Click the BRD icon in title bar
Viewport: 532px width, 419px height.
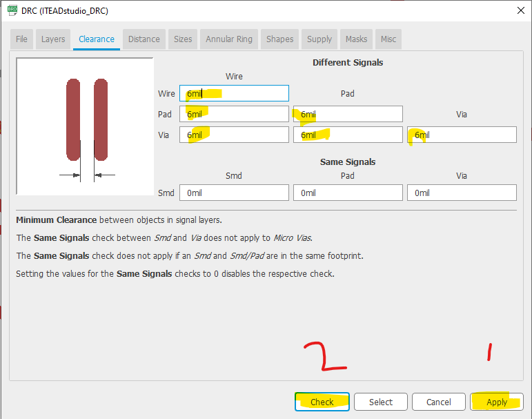12,10
